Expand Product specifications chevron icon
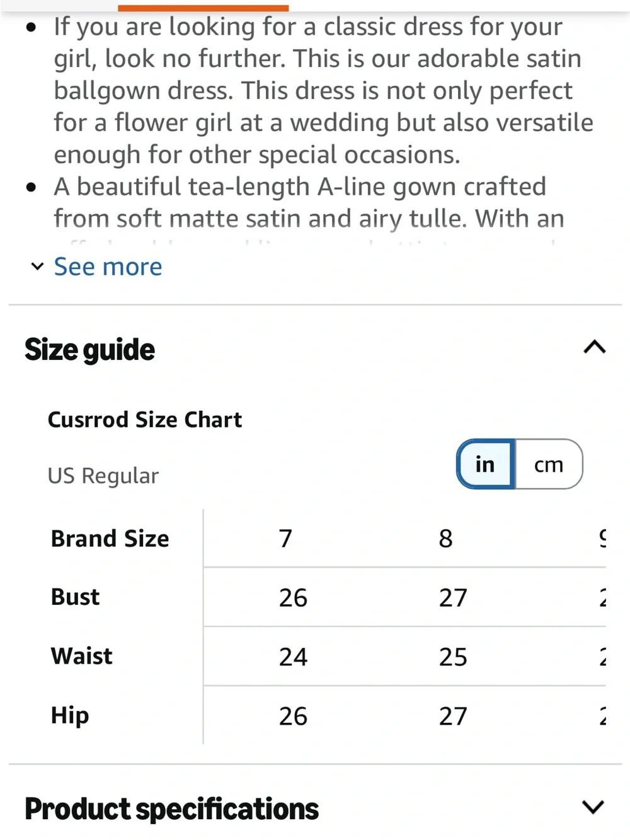This screenshot has width=630, height=840. click(593, 807)
